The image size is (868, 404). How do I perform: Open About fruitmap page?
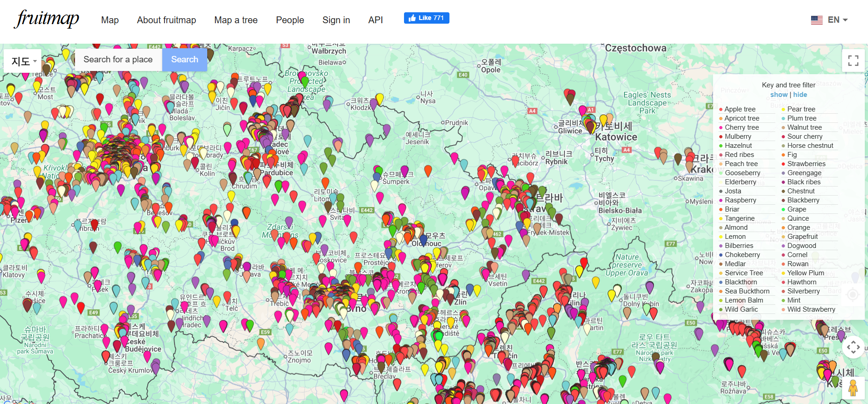(x=166, y=20)
